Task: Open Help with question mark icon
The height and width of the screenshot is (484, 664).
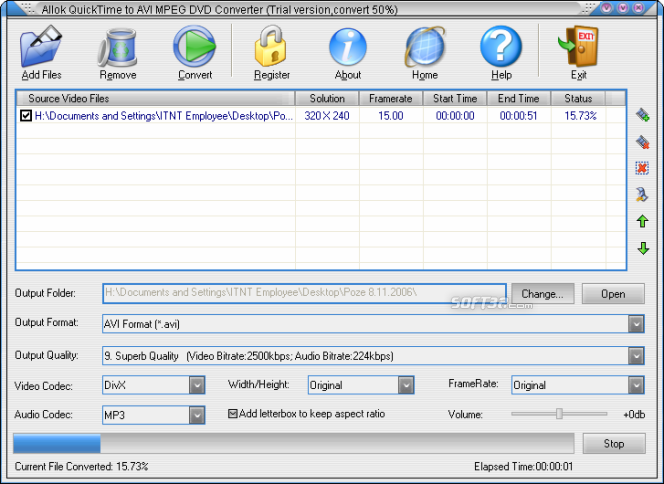Action: point(501,46)
